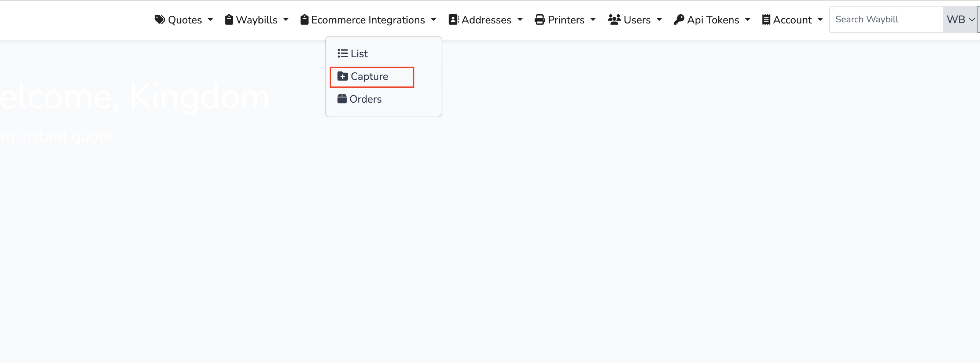Open the Ecommerce Integrations menu
This screenshot has width=980, height=363.
[368, 19]
